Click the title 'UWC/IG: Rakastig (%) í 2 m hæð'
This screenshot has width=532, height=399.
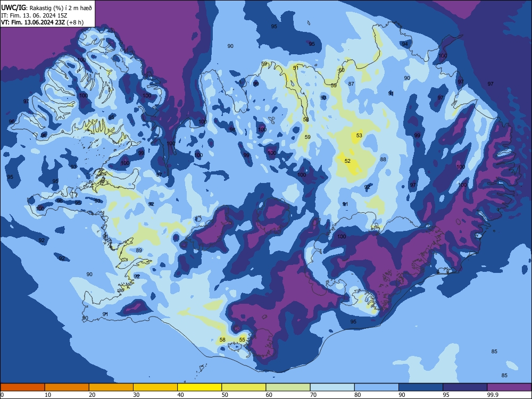point(46,7)
